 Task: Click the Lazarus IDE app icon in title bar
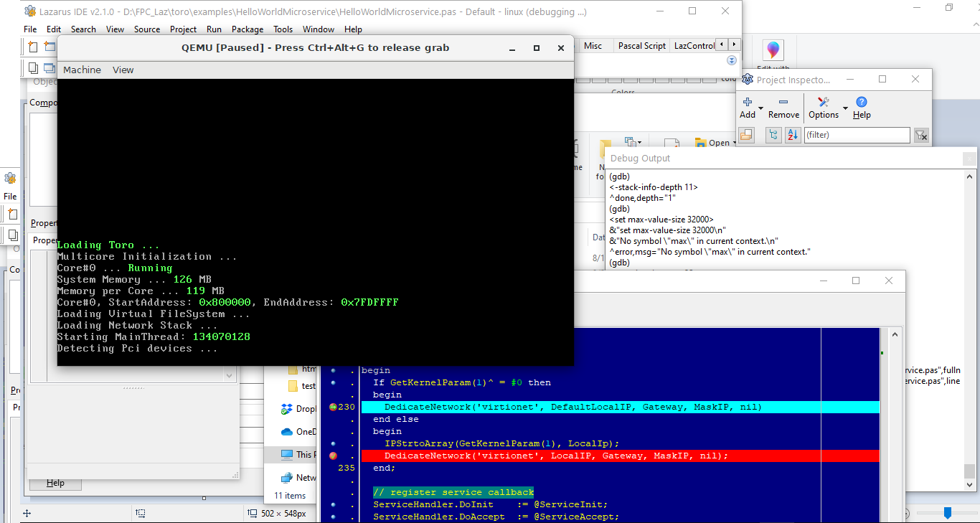30,11
